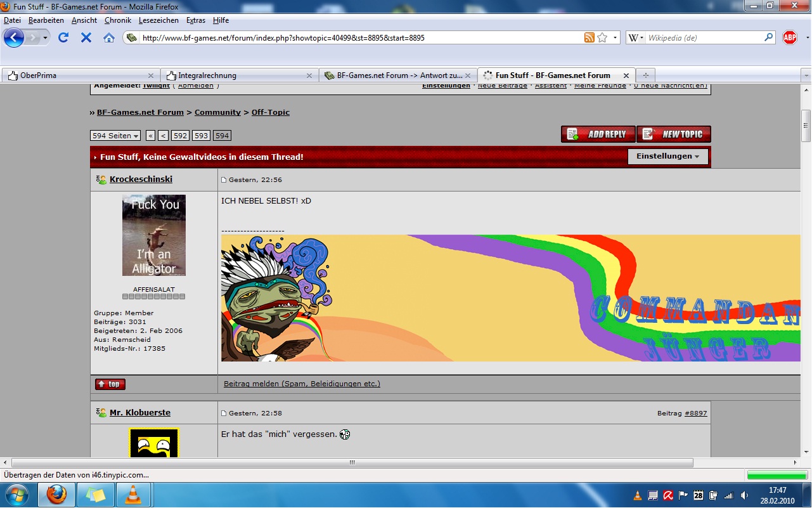Open Mr. Klobuerste's profile link
Screen dimensions: 812x508
click(140, 413)
